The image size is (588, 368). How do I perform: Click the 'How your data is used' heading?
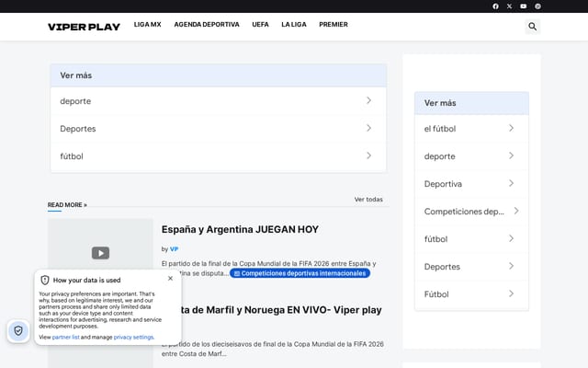point(86,280)
